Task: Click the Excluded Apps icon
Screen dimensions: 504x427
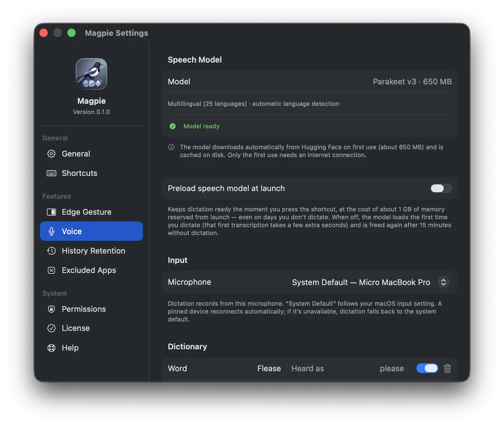Action: click(x=51, y=270)
